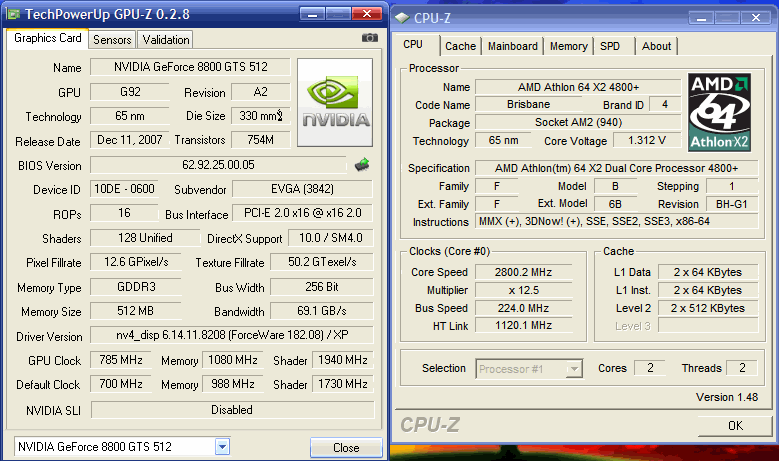Click the BIOS save chip icon
The image size is (779, 461).
point(362,164)
